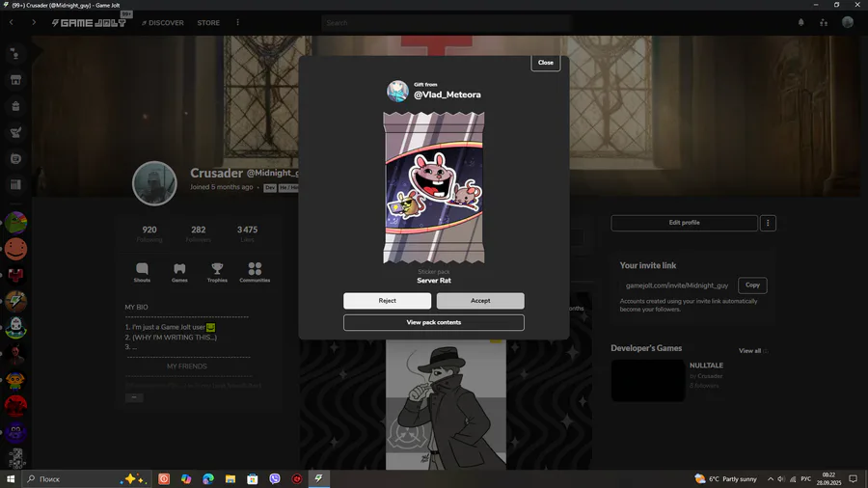The image size is (868, 488).
Task: Open the sidebar icon under the backpack
Action: (15, 132)
